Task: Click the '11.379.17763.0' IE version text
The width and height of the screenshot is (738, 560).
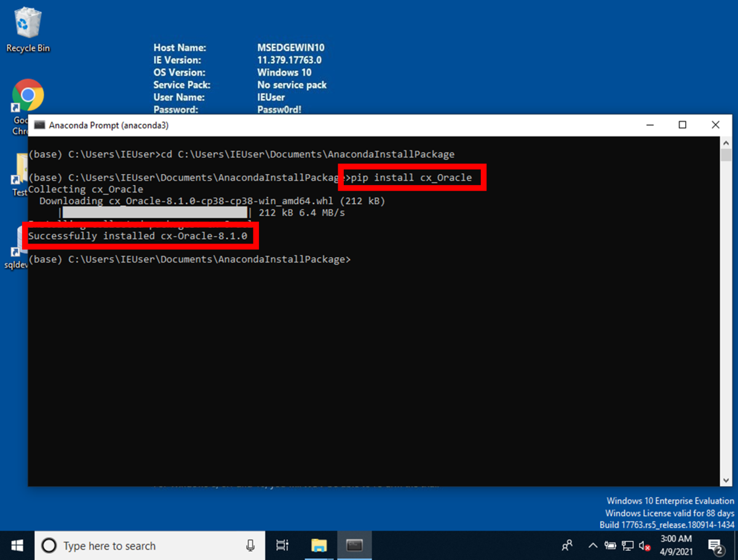Action: [x=289, y=60]
